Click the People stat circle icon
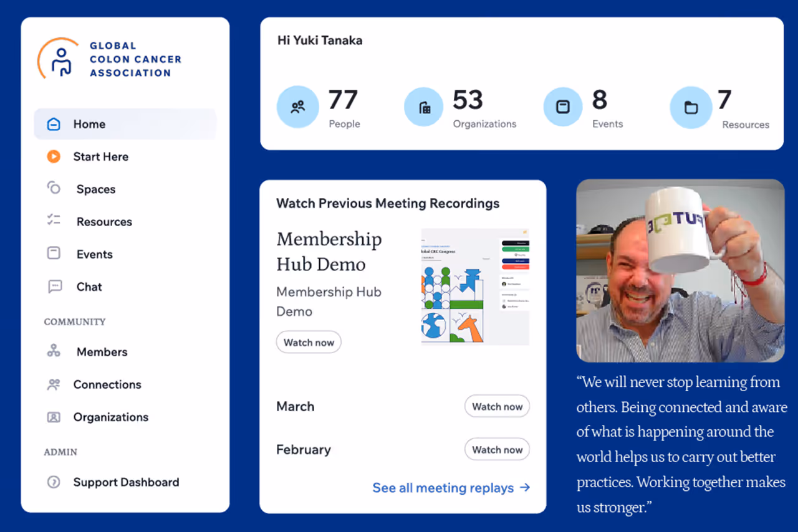Image resolution: width=798 pixels, height=532 pixels. coord(298,107)
